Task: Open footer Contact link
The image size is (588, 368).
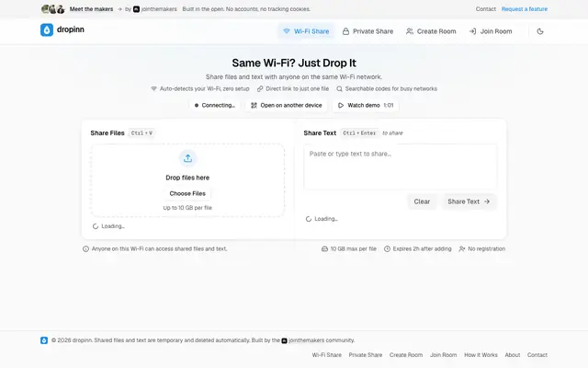Action: 537,355
